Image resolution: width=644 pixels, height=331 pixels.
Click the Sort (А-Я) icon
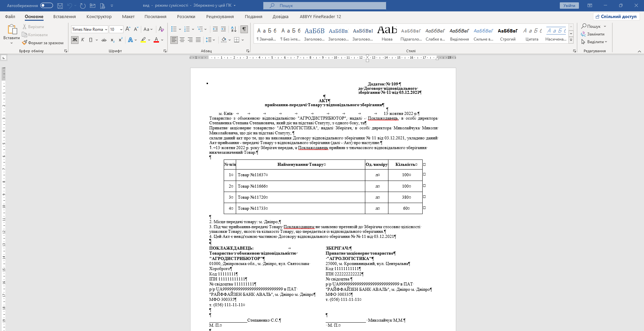click(x=234, y=29)
